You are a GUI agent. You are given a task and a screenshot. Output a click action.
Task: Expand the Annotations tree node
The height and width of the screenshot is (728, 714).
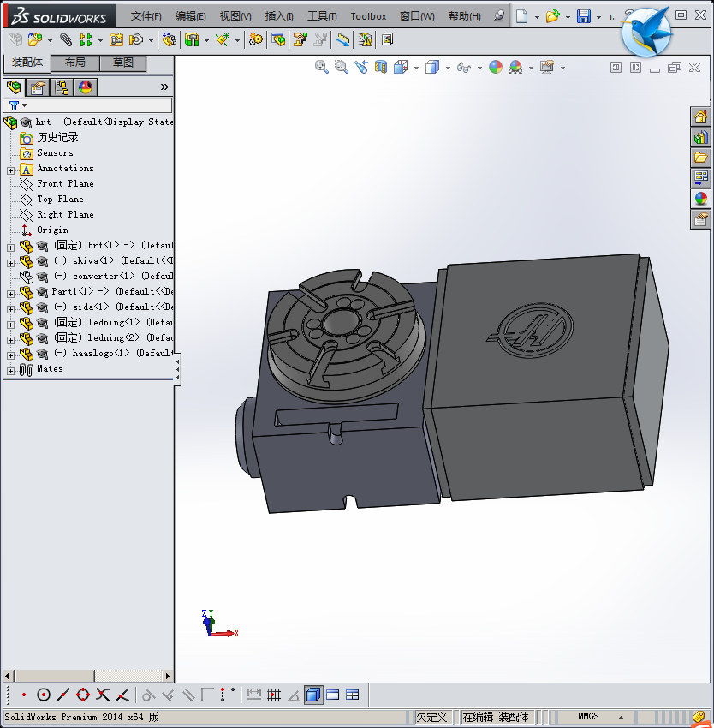[x=10, y=170]
